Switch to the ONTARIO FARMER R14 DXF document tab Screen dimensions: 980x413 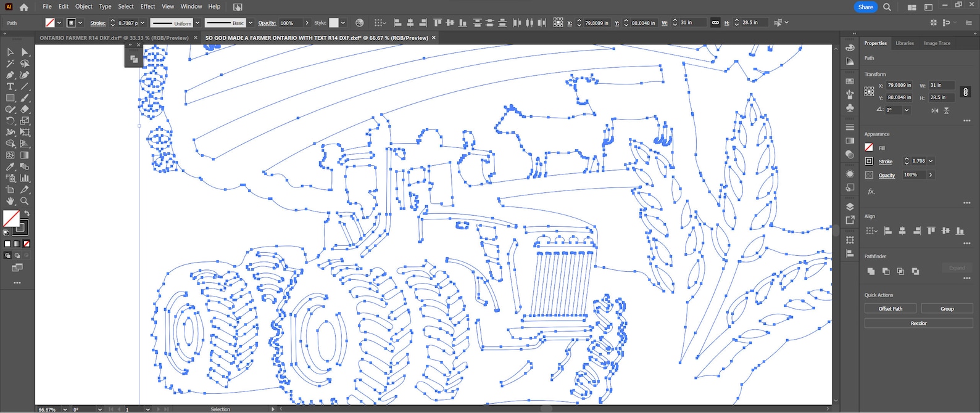[x=114, y=38]
